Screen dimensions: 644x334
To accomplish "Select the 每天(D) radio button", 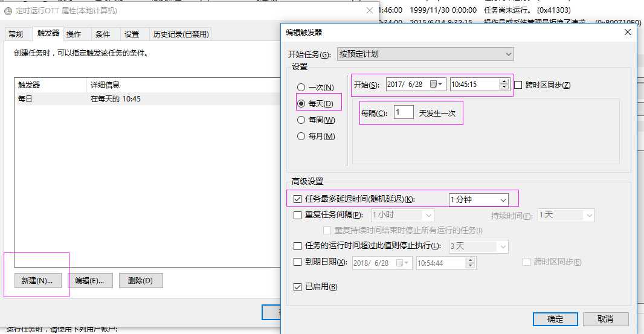I will click(301, 103).
